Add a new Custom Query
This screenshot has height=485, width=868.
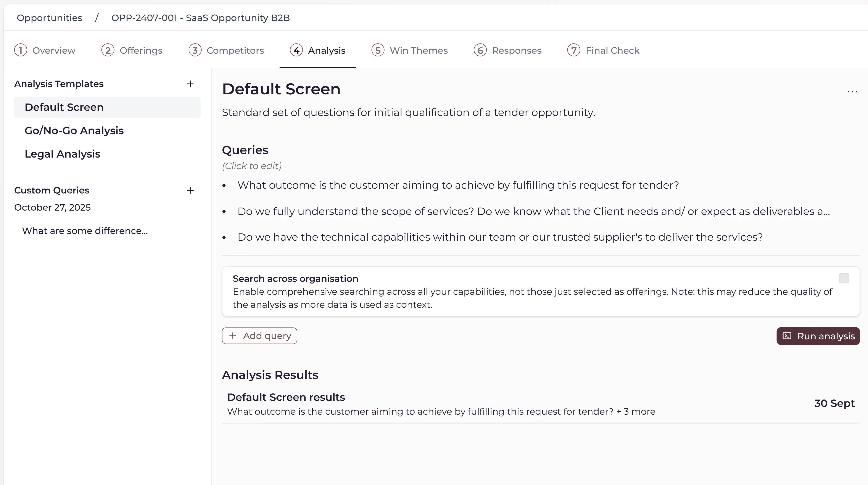190,190
